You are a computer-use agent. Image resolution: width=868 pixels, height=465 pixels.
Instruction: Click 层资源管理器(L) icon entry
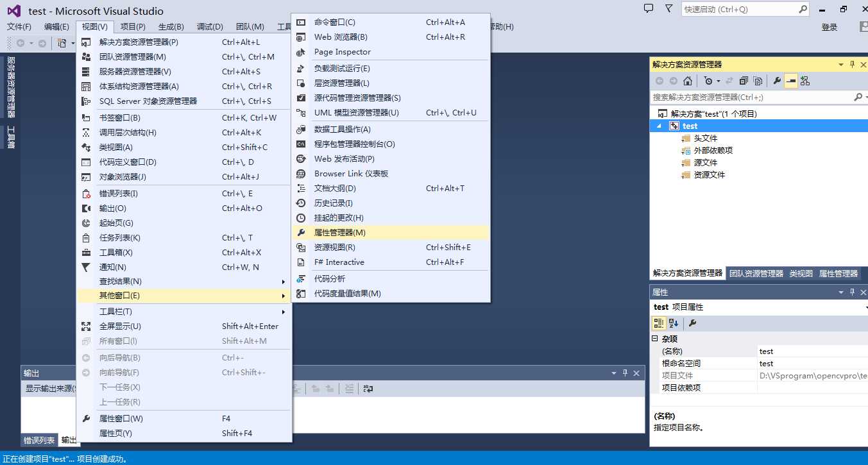[391, 83]
